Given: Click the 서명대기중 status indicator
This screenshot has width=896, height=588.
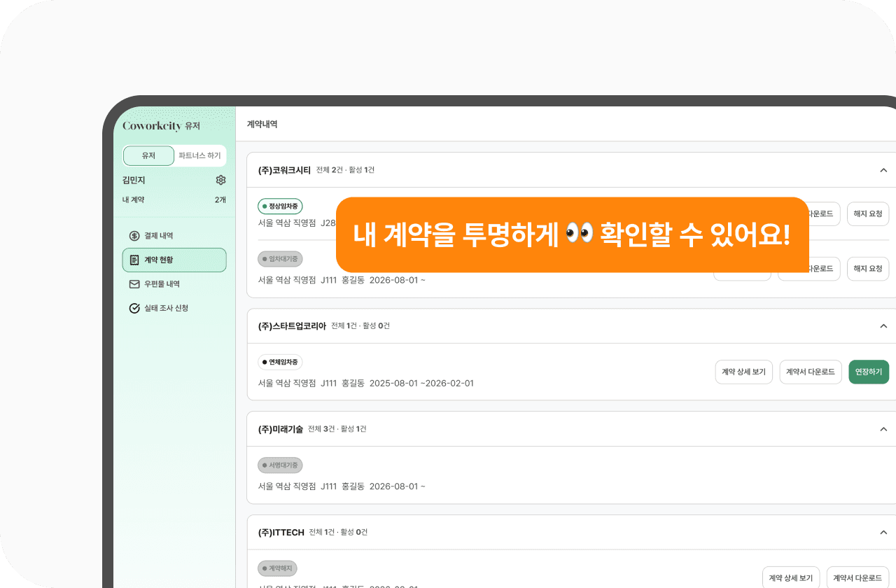Looking at the screenshot, I should [280, 465].
